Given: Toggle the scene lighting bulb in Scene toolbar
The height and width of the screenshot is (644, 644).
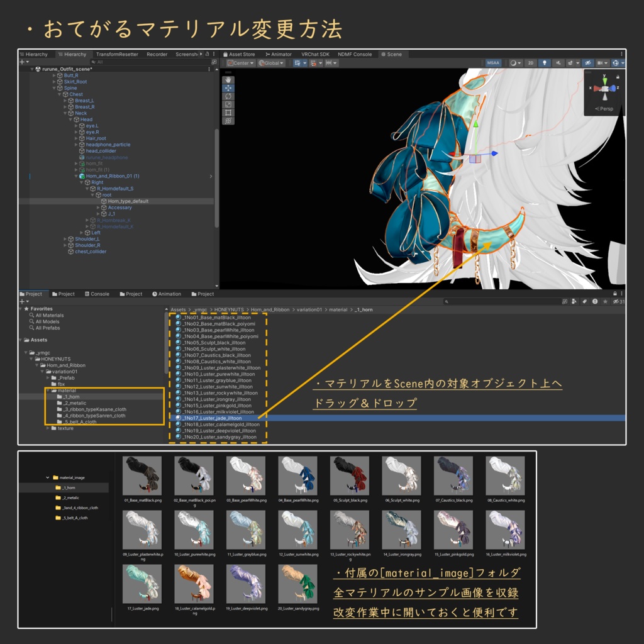Looking at the screenshot, I should (x=545, y=63).
